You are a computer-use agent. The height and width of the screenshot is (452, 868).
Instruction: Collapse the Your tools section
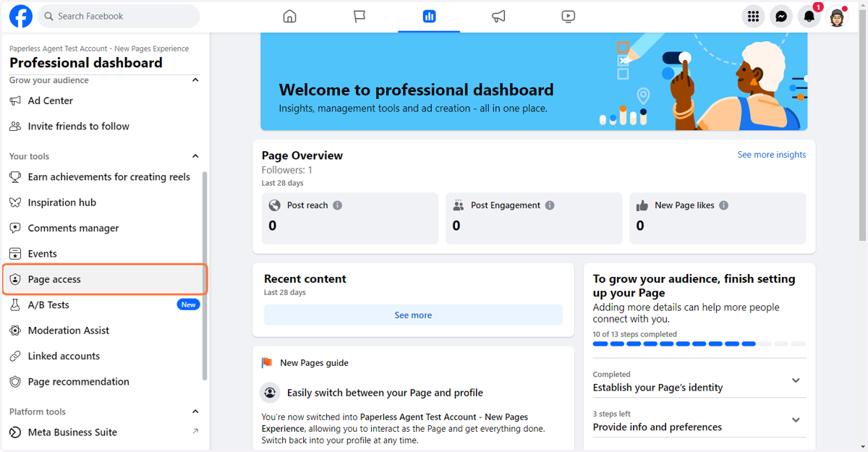195,156
